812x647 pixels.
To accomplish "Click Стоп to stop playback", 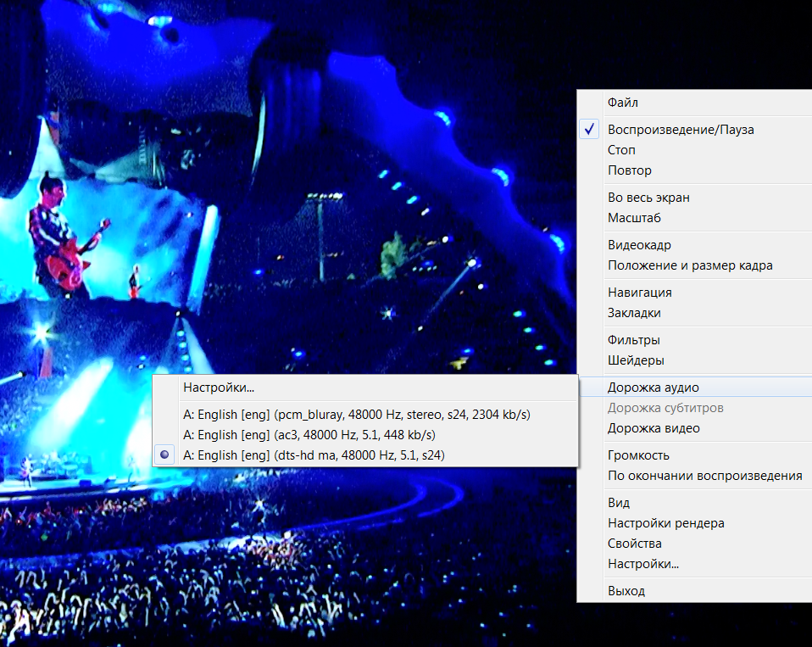I will click(622, 150).
